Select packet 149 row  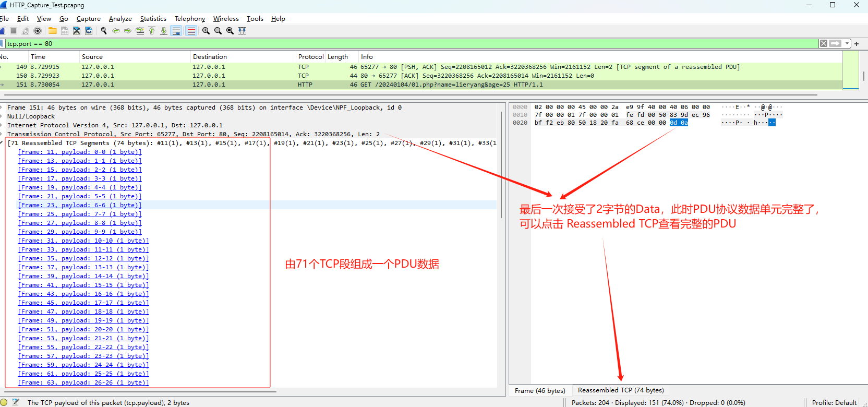[421, 67]
